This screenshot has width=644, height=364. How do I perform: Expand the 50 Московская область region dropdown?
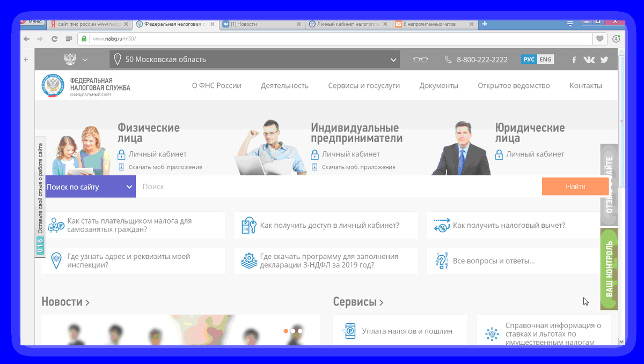[254, 60]
